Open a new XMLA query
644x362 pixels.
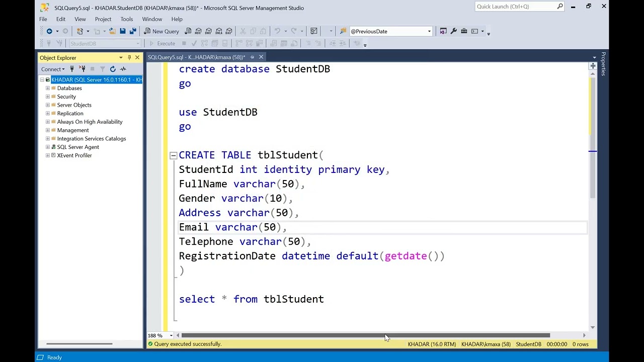point(219,31)
